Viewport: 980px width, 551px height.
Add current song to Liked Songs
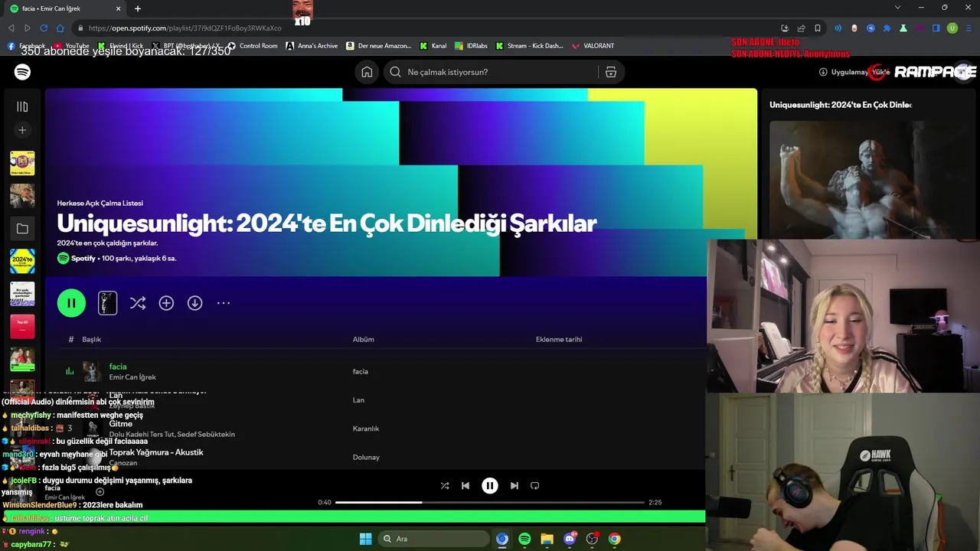click(100, 492)
